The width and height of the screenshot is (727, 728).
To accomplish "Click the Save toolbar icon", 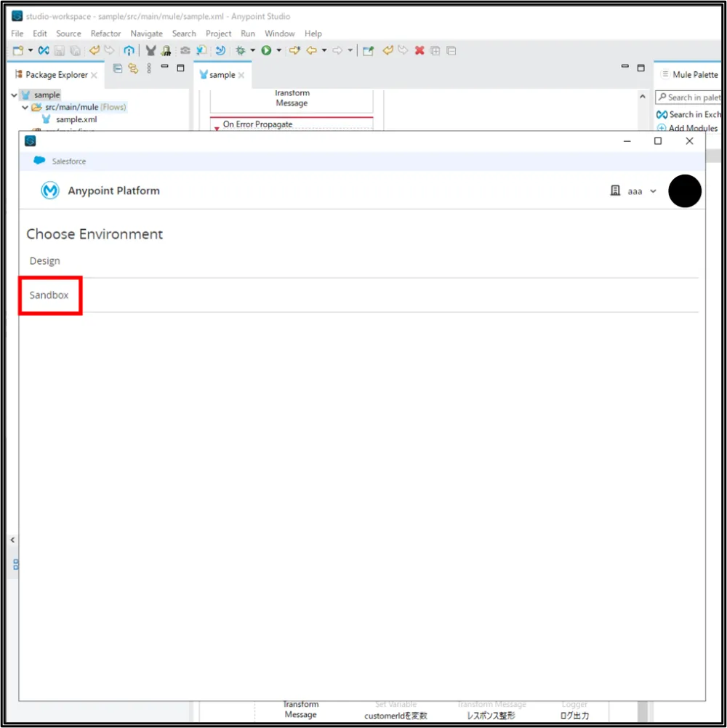I will (x=60, y=51).
